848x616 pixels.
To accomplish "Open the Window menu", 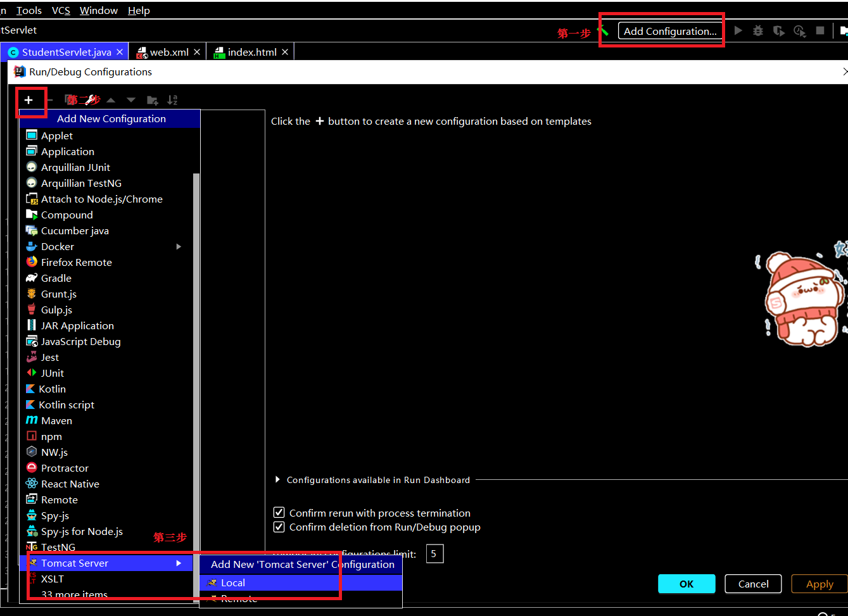I will pyautogui.click(x=99, y=10).
